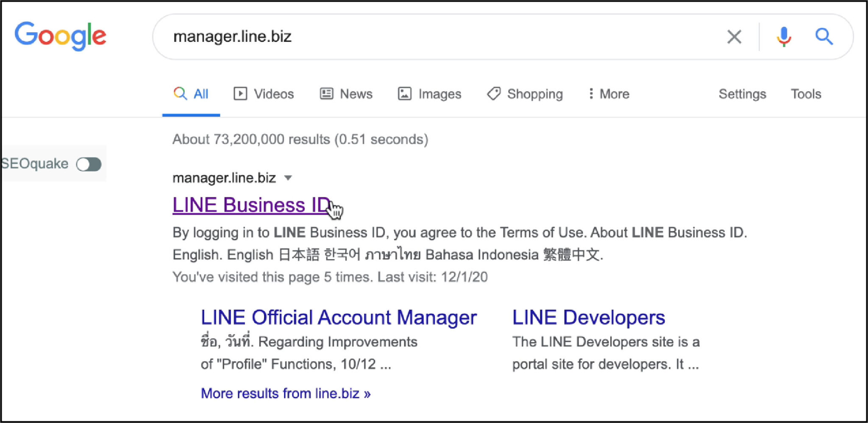Click the manager.line.biz URL text above result
The height and width of the screenshot is (423, 868).
coord(224,178)
